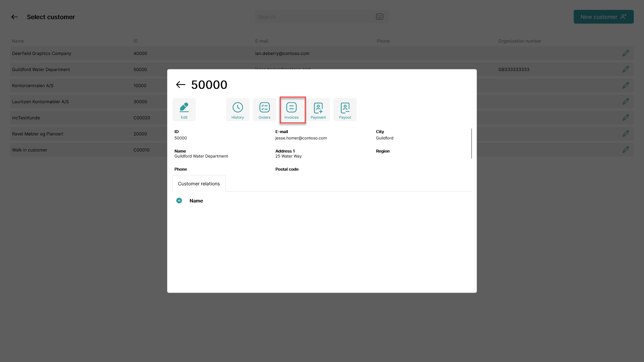This screenshot has width=644, height=362.
Task: Add a customer relation with plus icon
Action: [x=179, y=200]
